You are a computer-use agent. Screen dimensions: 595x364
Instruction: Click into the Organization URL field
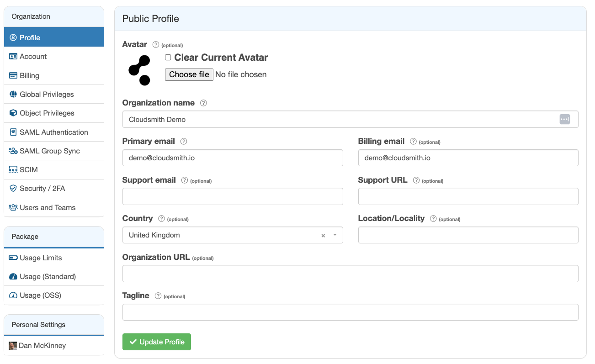tap(351, 274)
